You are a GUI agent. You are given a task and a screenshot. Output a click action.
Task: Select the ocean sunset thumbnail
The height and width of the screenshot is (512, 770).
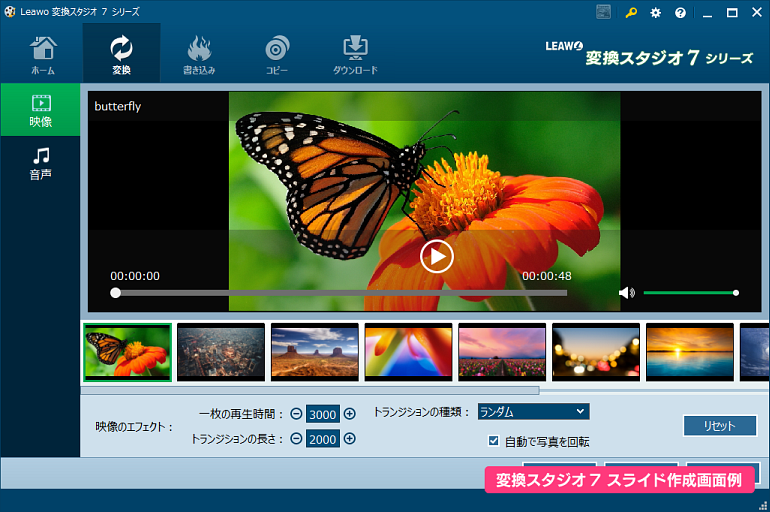tap(689, 352)
